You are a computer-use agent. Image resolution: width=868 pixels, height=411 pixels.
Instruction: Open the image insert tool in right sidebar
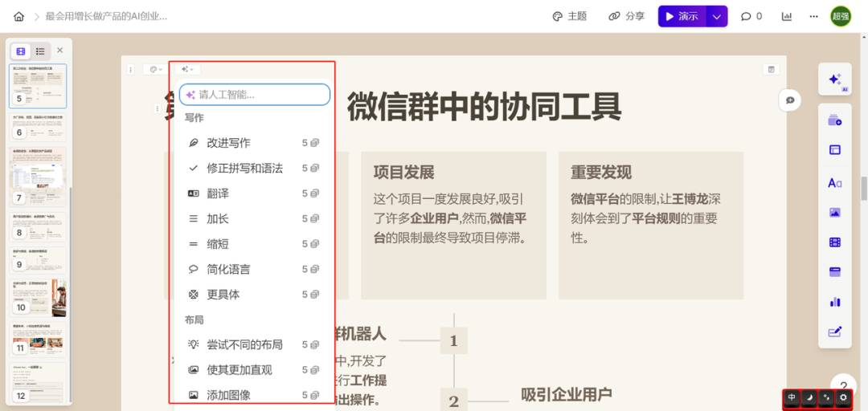pos(834,213)
